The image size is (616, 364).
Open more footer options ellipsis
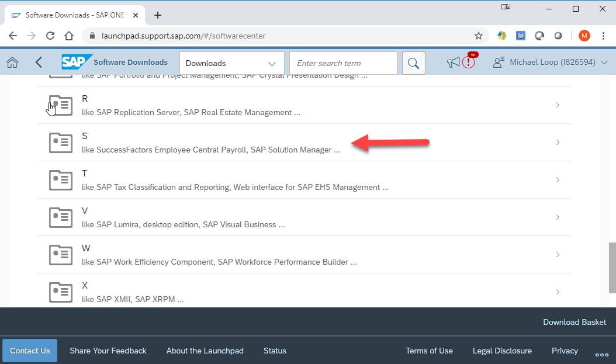pos(601,355)
